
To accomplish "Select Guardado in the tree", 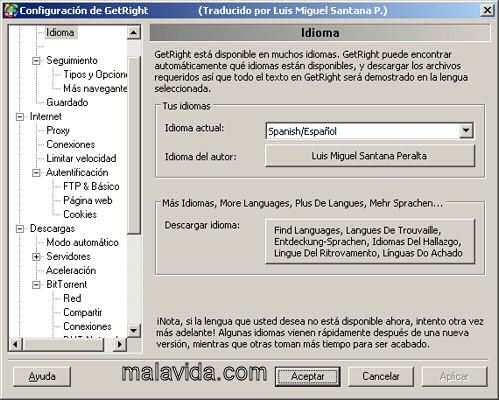I will coord(67,103).
